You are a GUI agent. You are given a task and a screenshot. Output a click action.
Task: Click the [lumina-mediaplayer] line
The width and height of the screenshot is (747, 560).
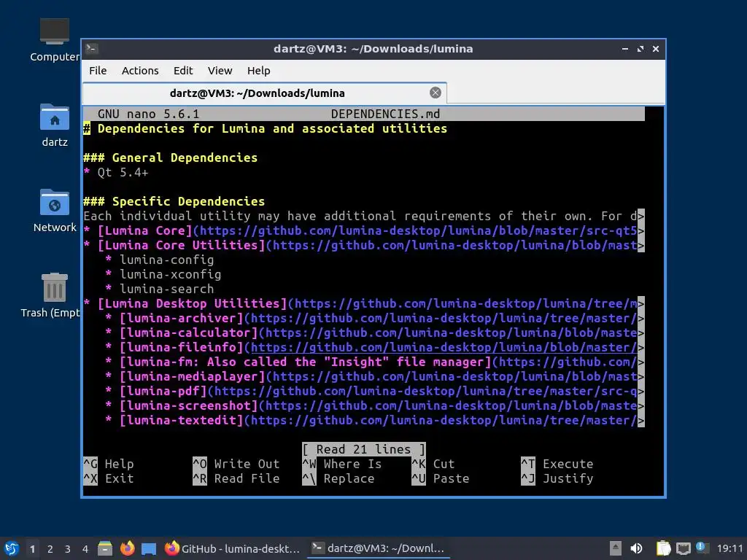375,377
